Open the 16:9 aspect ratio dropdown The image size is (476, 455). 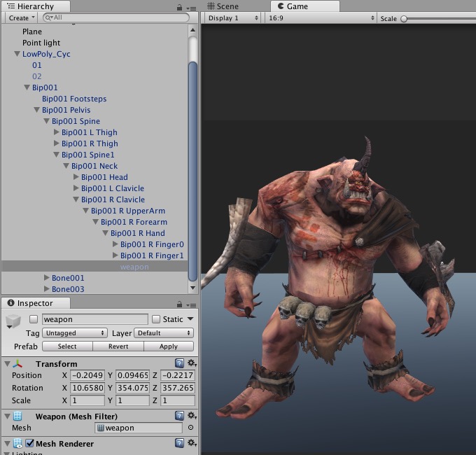[x=321, y=18]
